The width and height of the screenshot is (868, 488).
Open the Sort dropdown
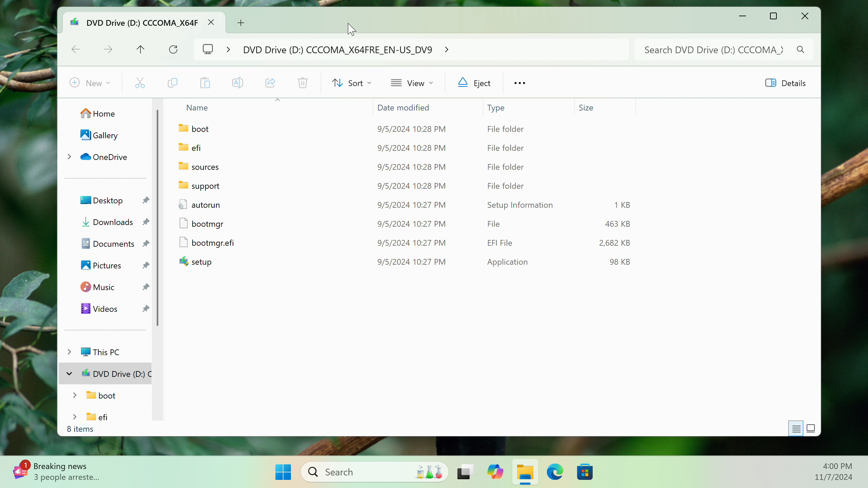click(x=352, y=83)
